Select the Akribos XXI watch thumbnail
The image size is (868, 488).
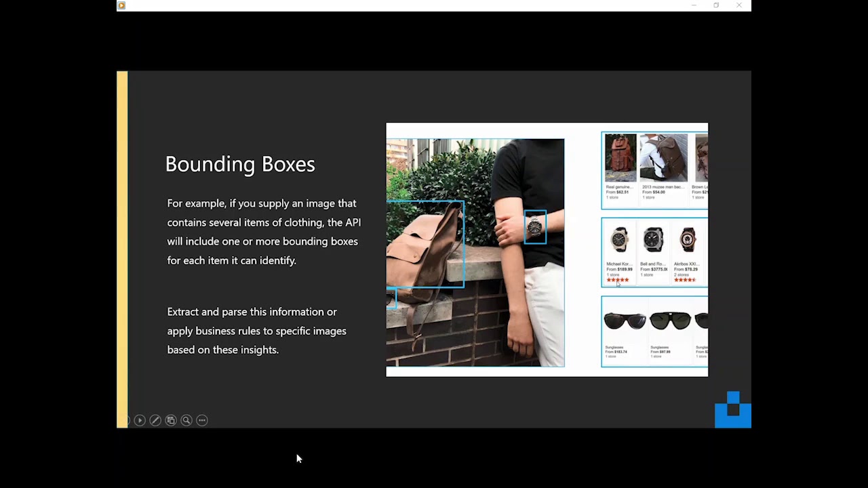688,239
